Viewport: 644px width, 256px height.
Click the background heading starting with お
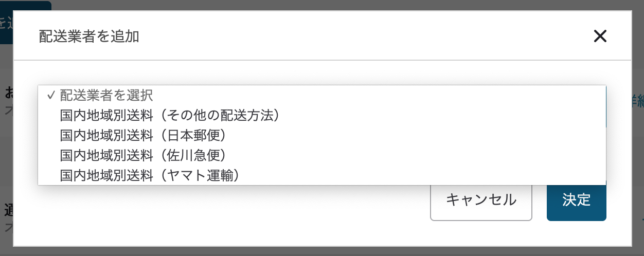point(9,93)
